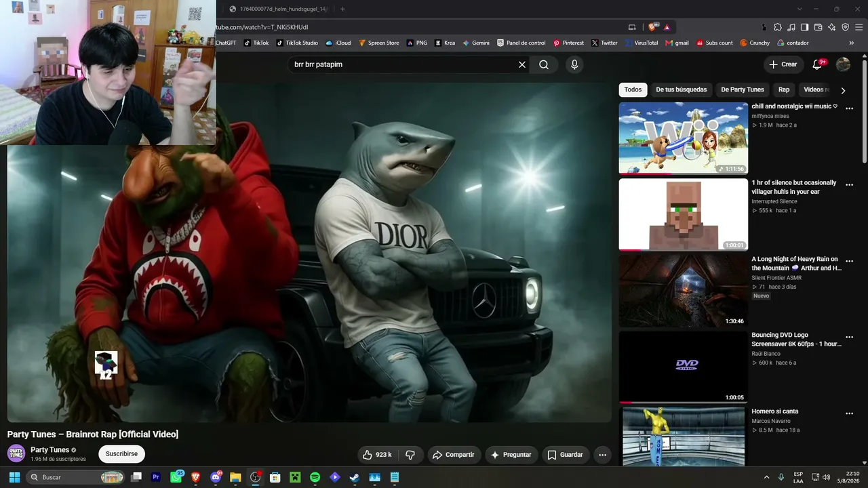The height and width of the screenshot is (488, 868).
Task: Share the video with Compartir
Action: tap(453, 455)
